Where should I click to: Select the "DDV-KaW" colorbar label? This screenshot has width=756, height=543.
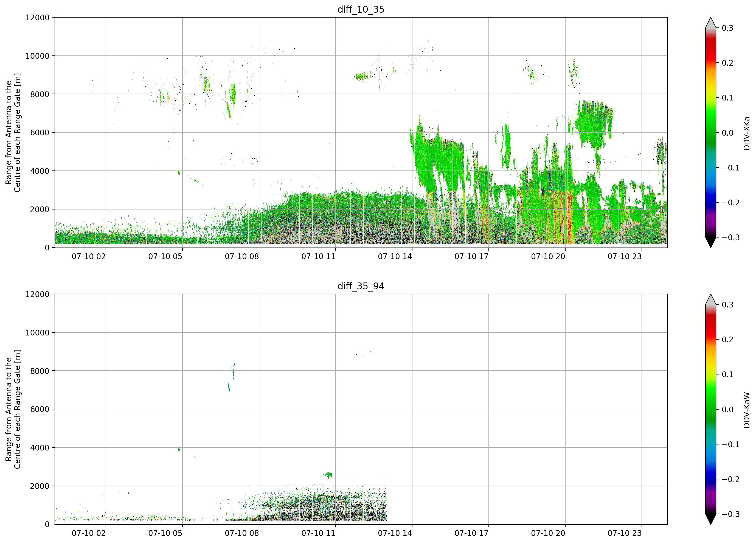click(747, 410)
